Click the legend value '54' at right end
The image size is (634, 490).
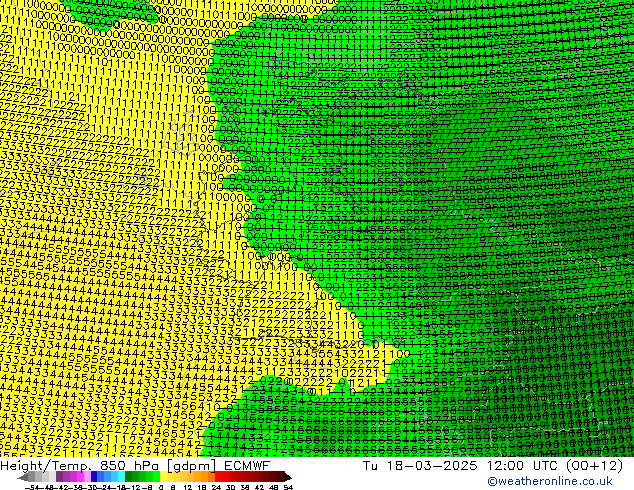coord(288,487)
